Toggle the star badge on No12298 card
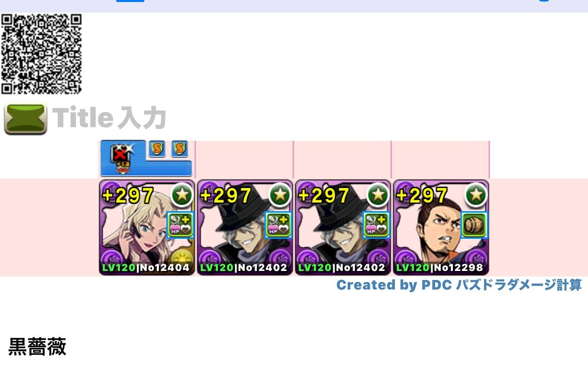 [476, 195]
